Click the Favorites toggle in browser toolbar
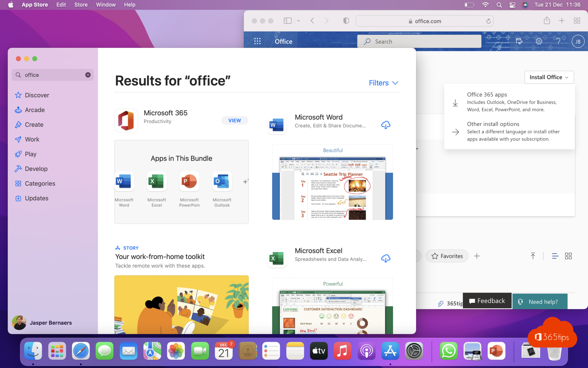 [x=447, y=256]
